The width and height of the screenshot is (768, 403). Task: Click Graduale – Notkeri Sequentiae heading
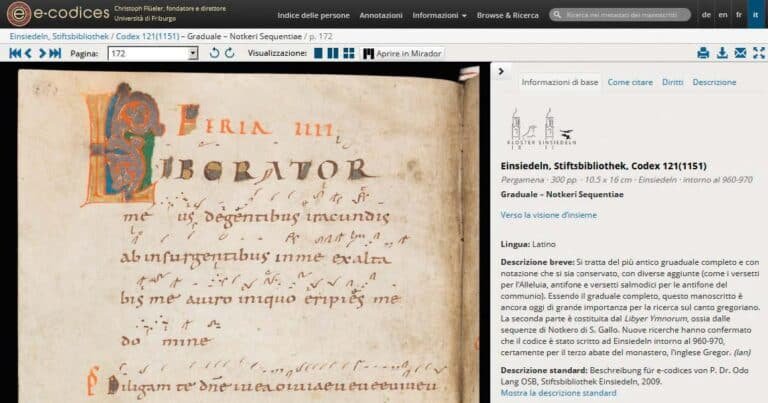(562, 194)
